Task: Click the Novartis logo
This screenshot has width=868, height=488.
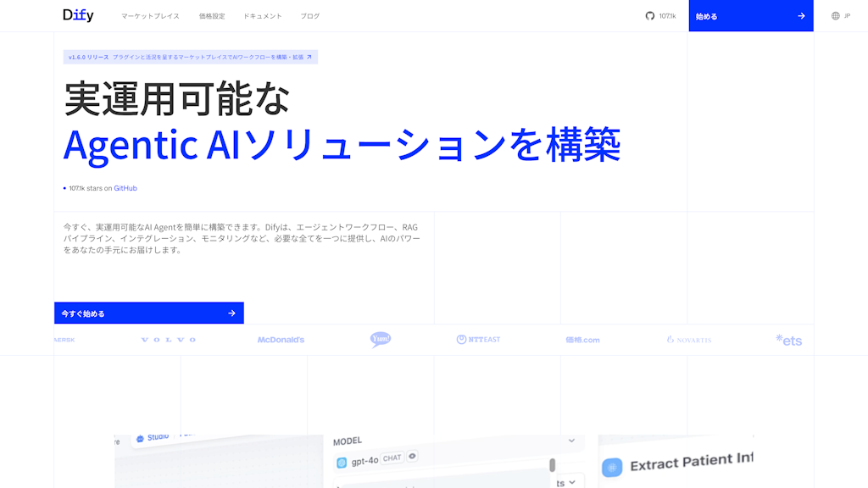Action: pyautogui.click(x=689, y=340)
